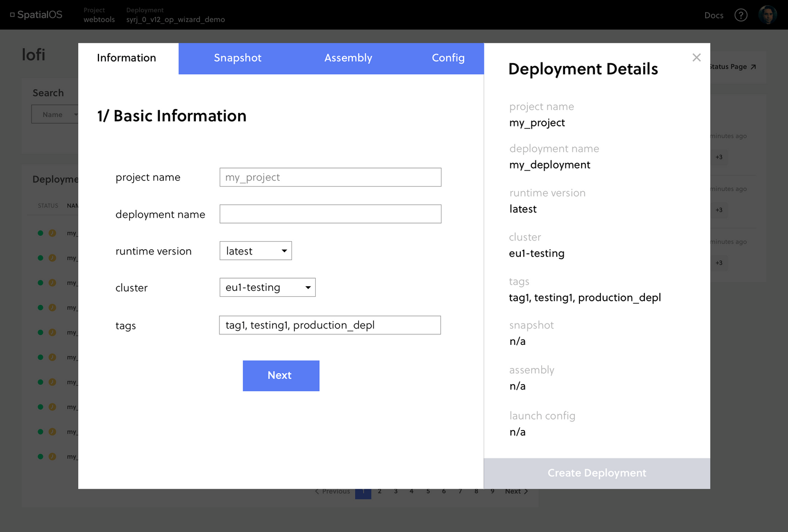Select page 4 in the pagination
Image resolution: width=788 pixels, height=532 pixels.
tap(411, 491)
